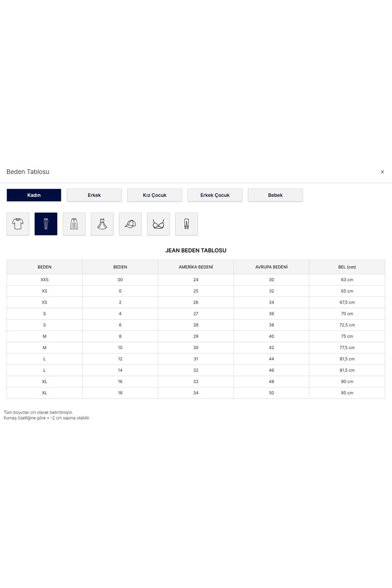Image resolution: width=392 pixels, height=588 pixels.
Task: Switch to the Kız Çocuk tab
Action: point(155,195)
